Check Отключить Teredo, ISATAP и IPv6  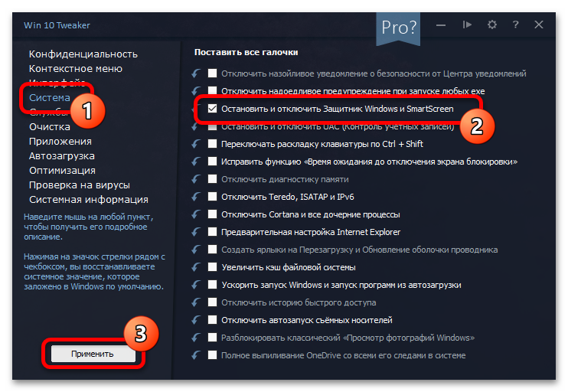[212, 196]
